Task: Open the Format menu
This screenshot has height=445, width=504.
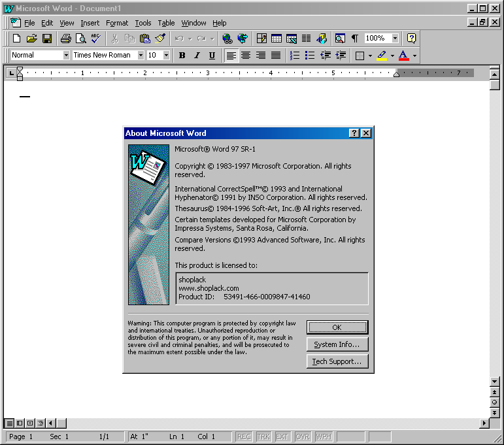Action: (x=117, y=23)
